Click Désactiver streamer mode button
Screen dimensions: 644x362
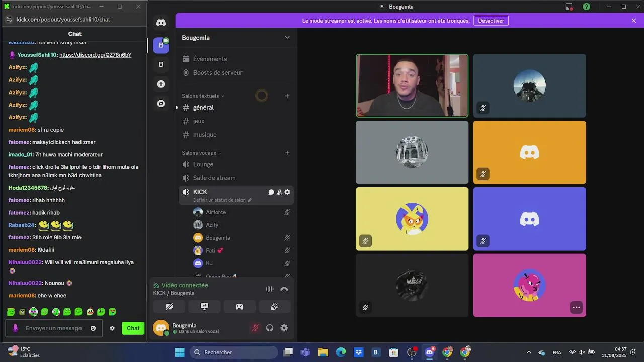point(491,21)
